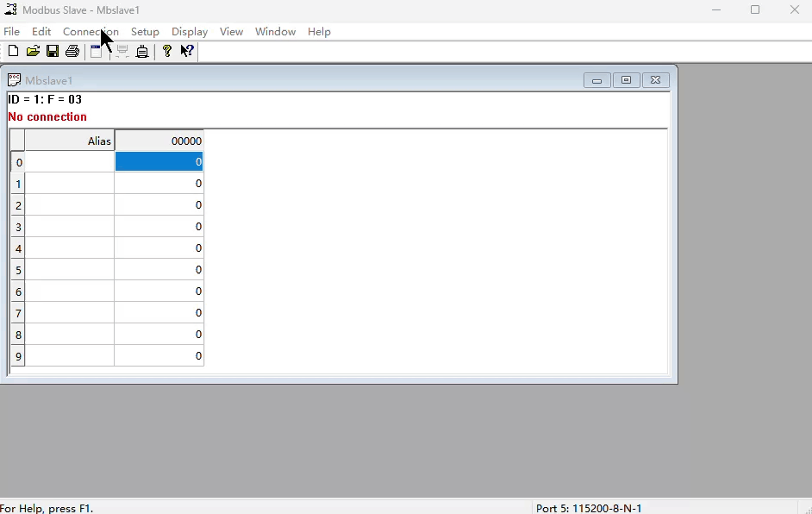Click the Connect plug icon in toolbar
This screenshot has height=514, width=812.
[x=142, y=52]
